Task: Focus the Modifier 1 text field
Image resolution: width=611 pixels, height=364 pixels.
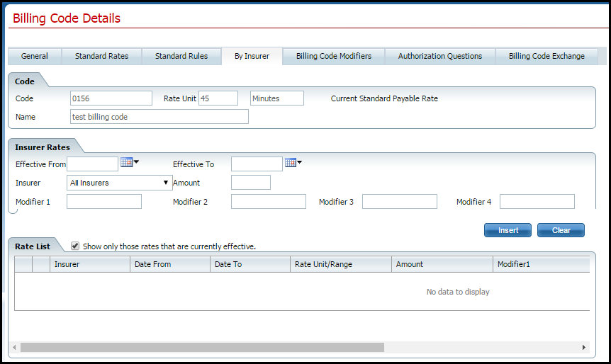Action: coord(104,202)
